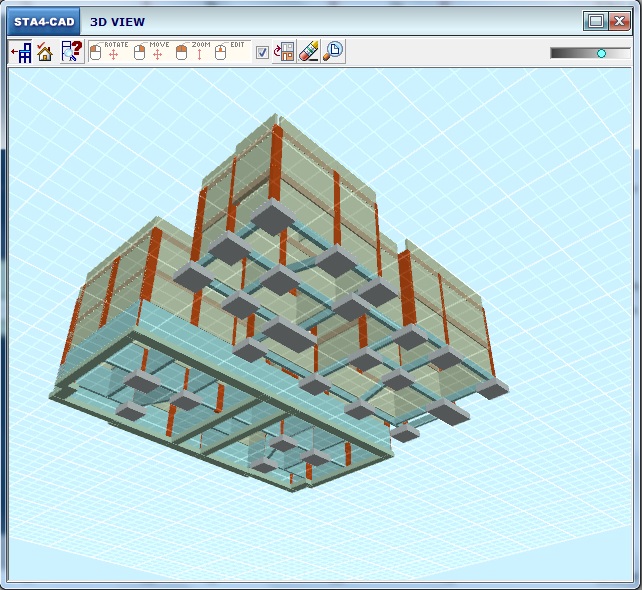This screenshot has width=642, height=590.
Task: Click the cyan handle on the grayscale slider
Action: click(x=601, y=53)
